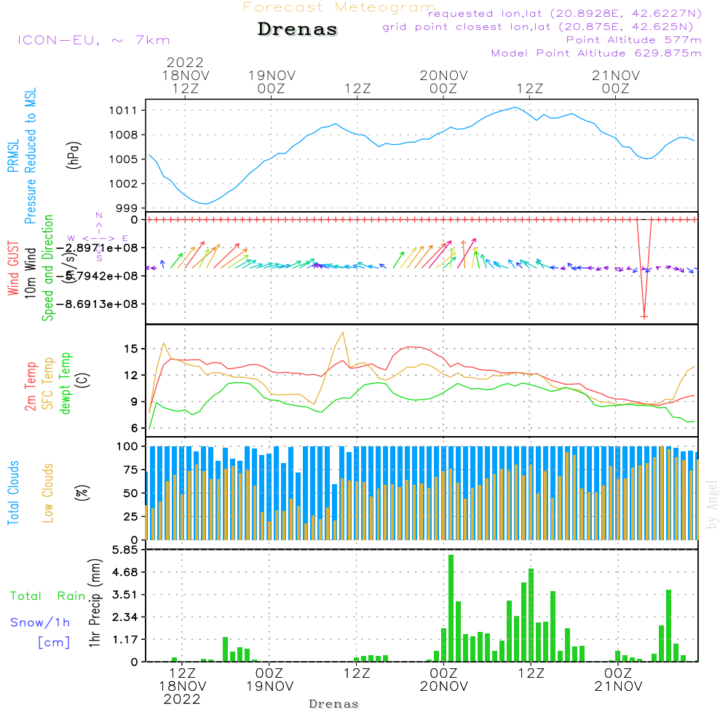Click the 'SFC Temp' orange legend label
This screenshot has width=728, height=728.
pyautogui.click(x=47, y=384)
